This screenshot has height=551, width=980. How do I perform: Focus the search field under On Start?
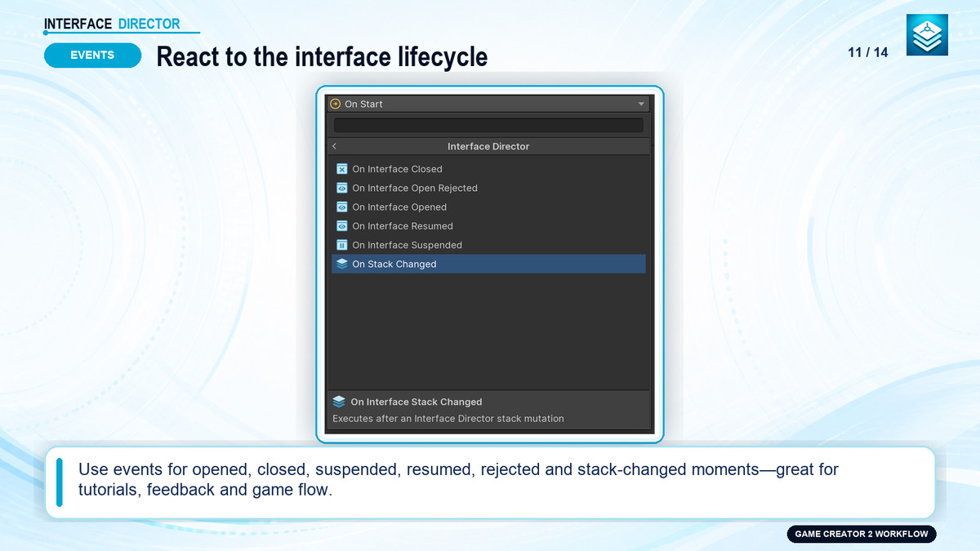pyautogui.click(x=488, y=125)
